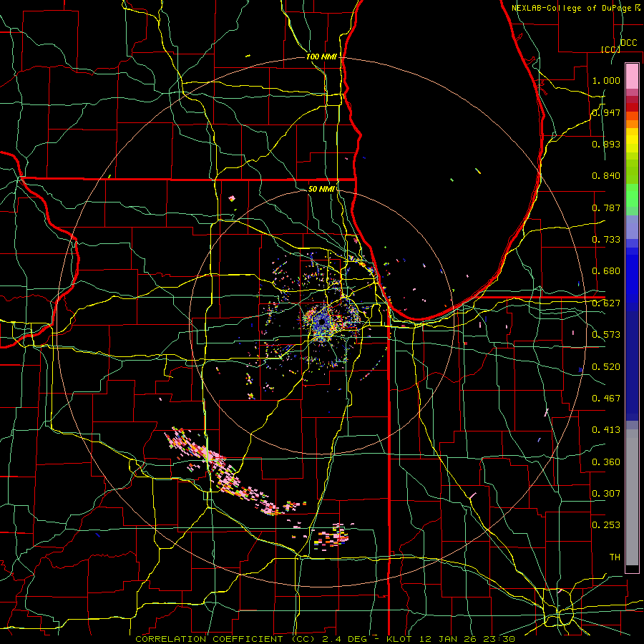644x644 pixels.
Task: Click the [CC] units label
Action: [x=610, y=49]
